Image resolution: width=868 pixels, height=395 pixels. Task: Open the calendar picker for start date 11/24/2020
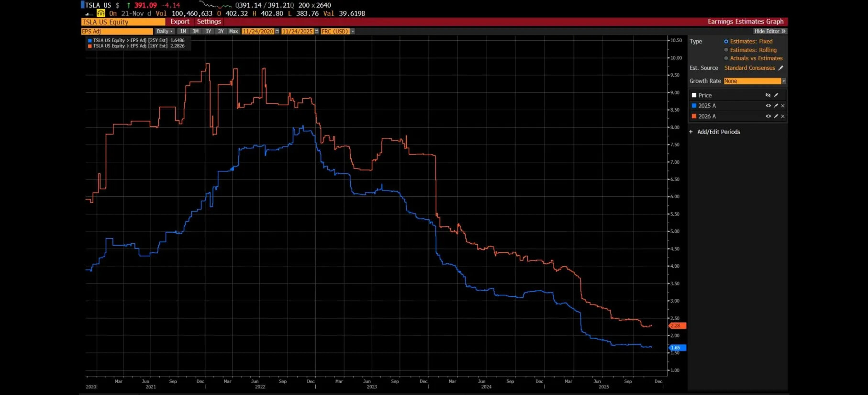[277, 32]
